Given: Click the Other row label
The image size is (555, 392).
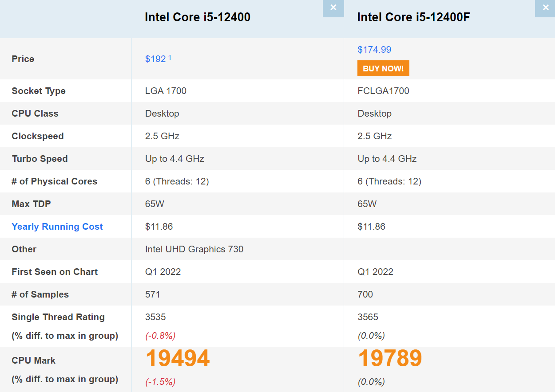Looking at the screenshot, I should point(24,249).
